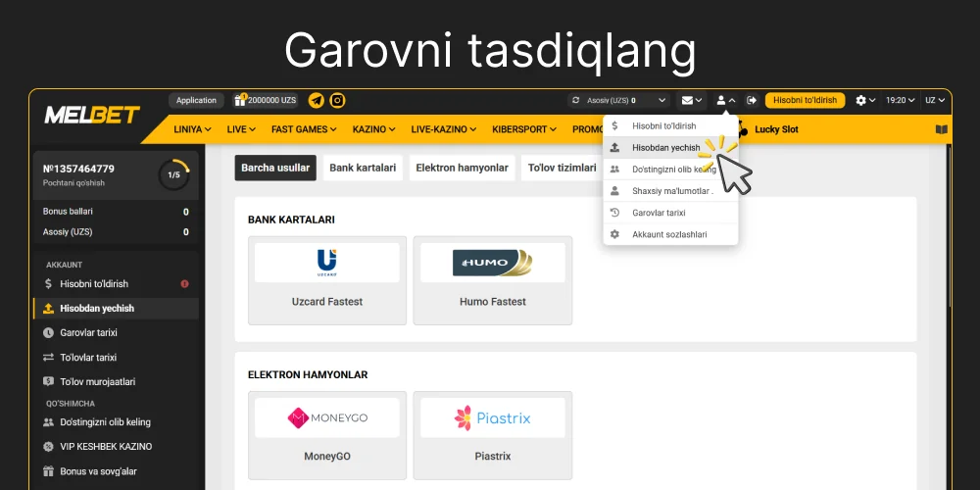
Task: Refresh the Asosiy balance icon
Action: pyautogui.click(x=575, y=100)
